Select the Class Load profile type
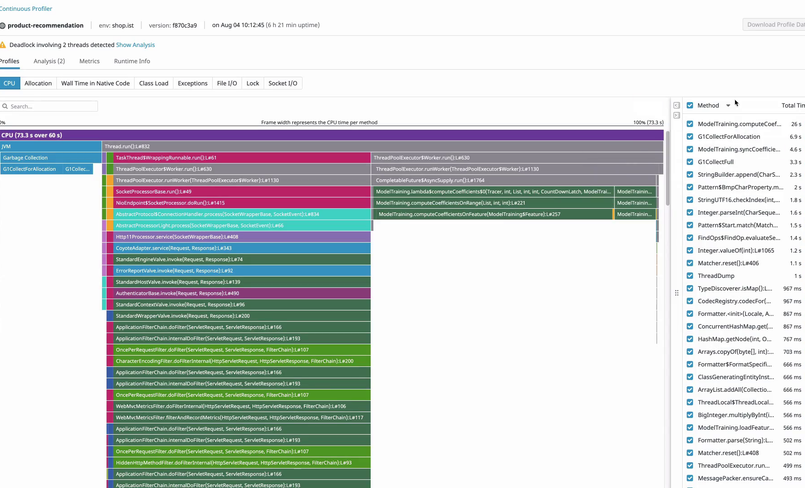The width and height of the screenshot is (805, 488). 154,83
